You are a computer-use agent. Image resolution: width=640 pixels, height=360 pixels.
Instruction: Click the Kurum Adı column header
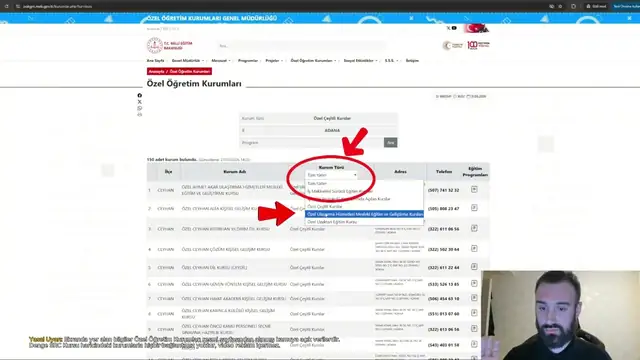point(235,172)
